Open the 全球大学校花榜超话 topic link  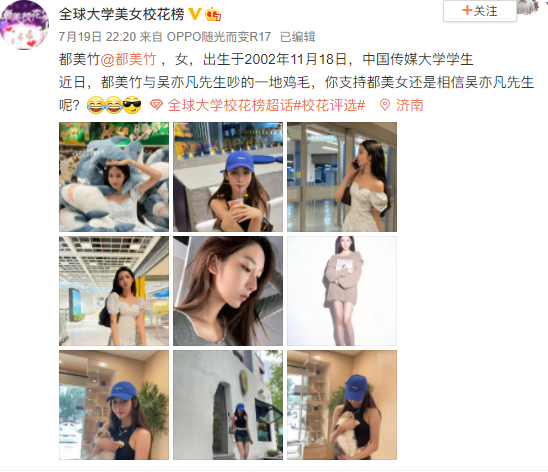click(230, 105)
